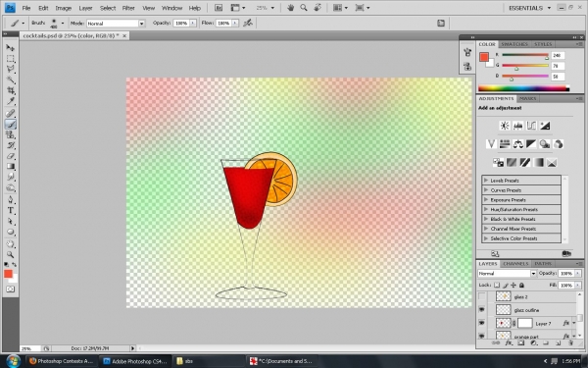Open brush Mode dropdown

[116, 24]
